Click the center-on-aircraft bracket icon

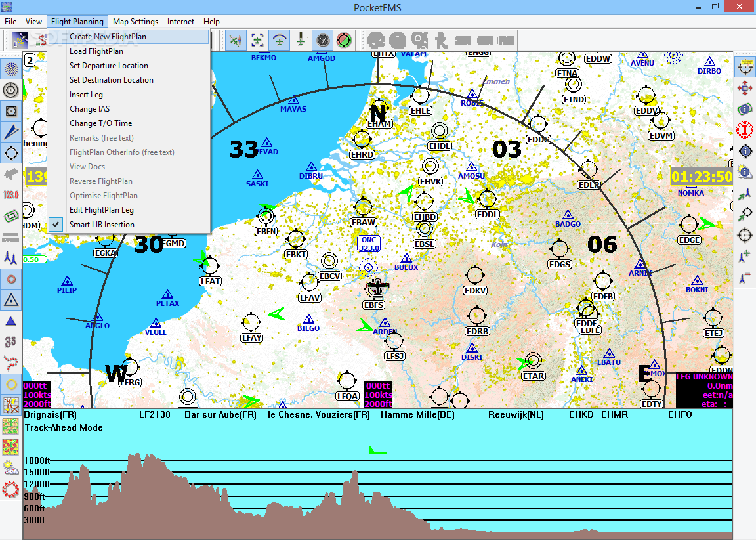(x=257, y=40)
